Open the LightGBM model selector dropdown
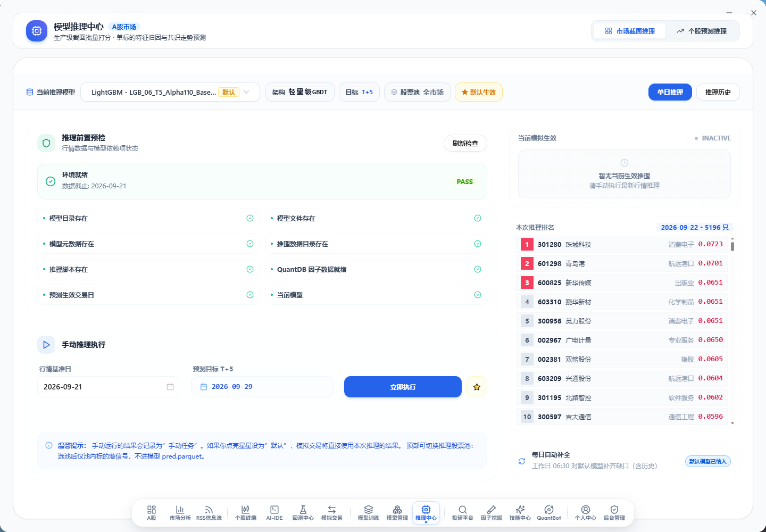Screen dimensions: 766x532 pos(170,92)
